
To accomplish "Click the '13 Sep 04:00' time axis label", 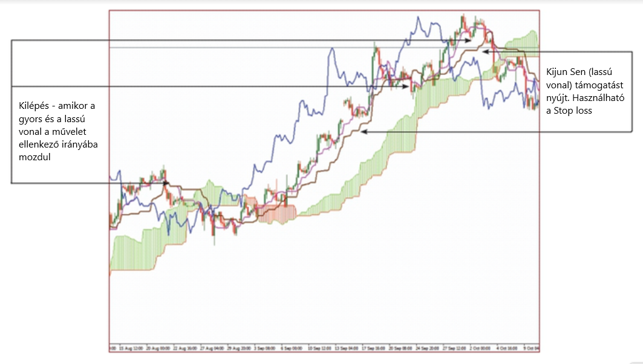I will (347, 348).
